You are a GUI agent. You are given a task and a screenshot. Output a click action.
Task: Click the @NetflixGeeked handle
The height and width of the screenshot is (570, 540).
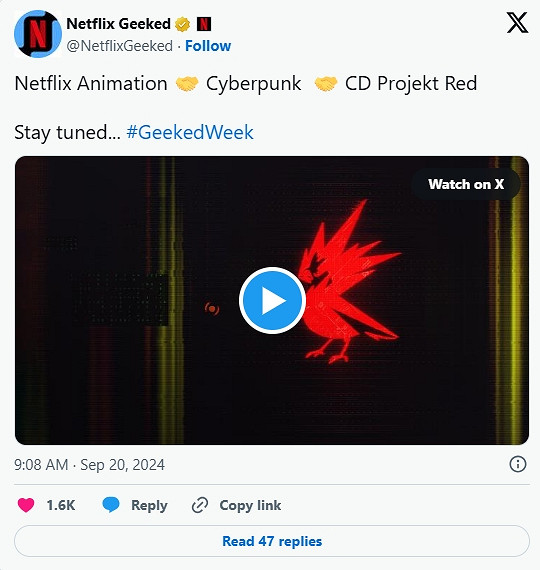point(119,46)
